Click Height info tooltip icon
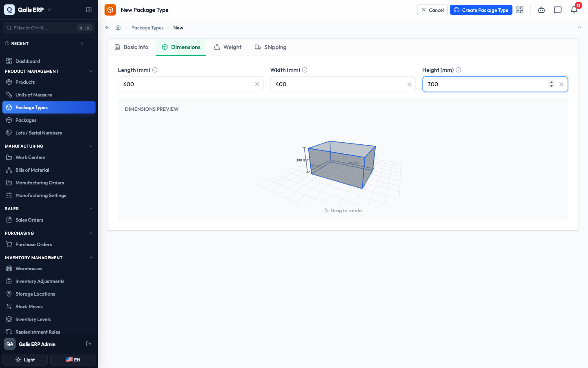 [459, 70]
